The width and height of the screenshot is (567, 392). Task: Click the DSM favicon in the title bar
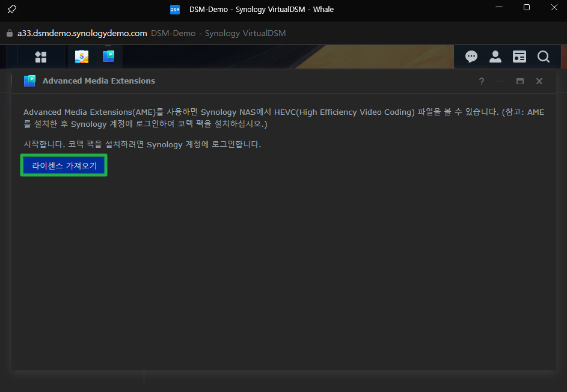click(x=175, y=10)
